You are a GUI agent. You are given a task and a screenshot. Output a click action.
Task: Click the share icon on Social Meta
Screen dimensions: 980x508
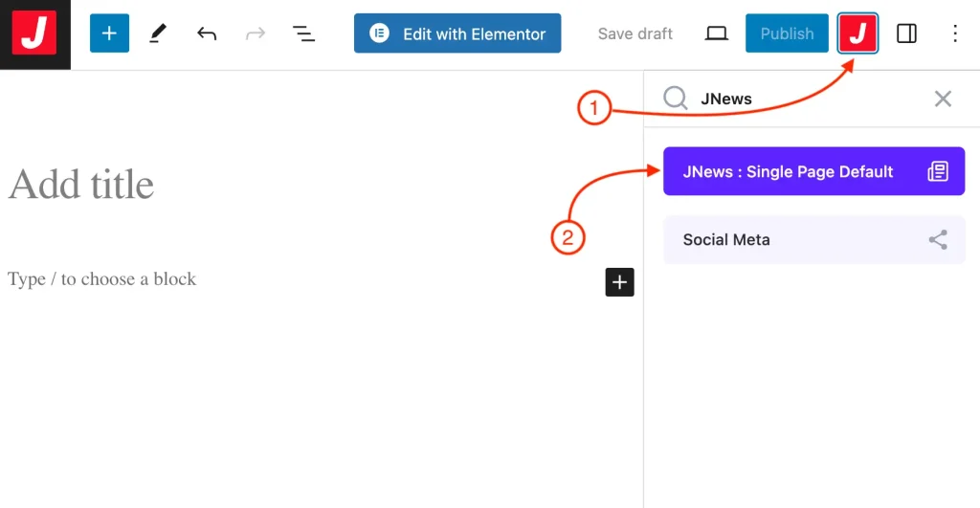point(938,239)
